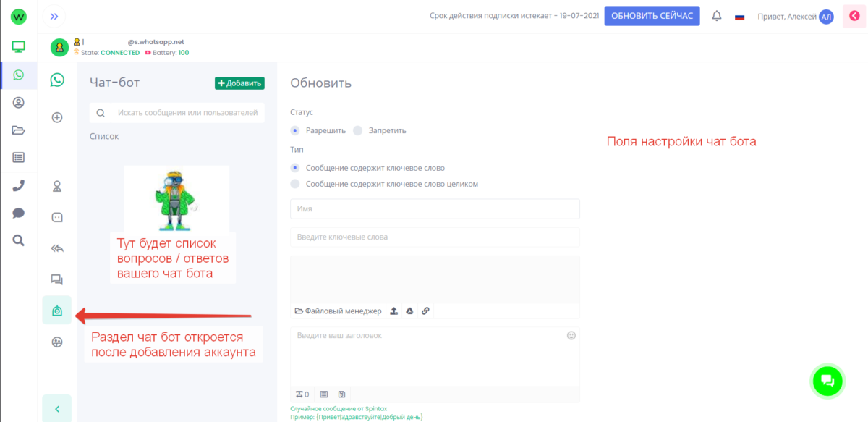Viewport: 868px width, 422px height.
Task: Click the Google Drive upload icon
Action: pos(409,311)
